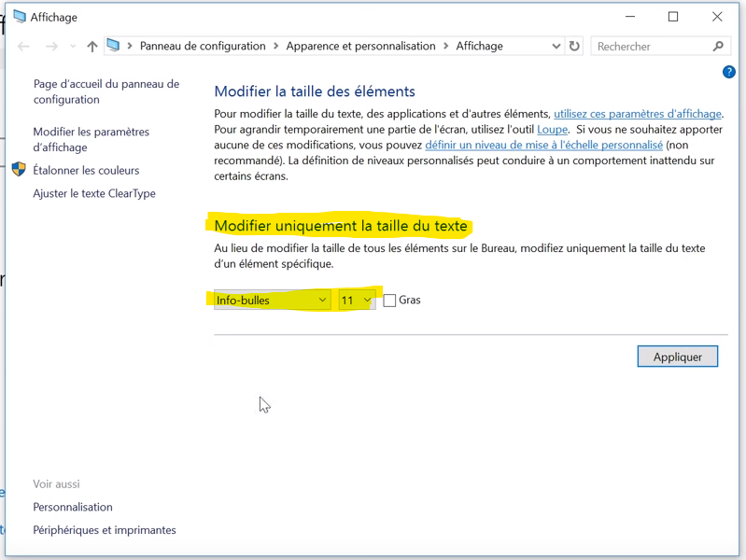Expand the address bar history dropdown
The image size is (746, 560).
(556, 46)
